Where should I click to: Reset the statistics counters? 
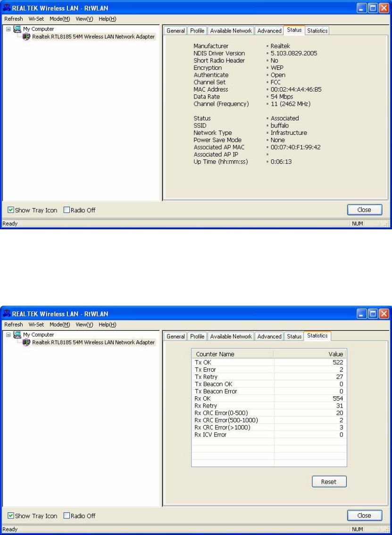point(329,482)
